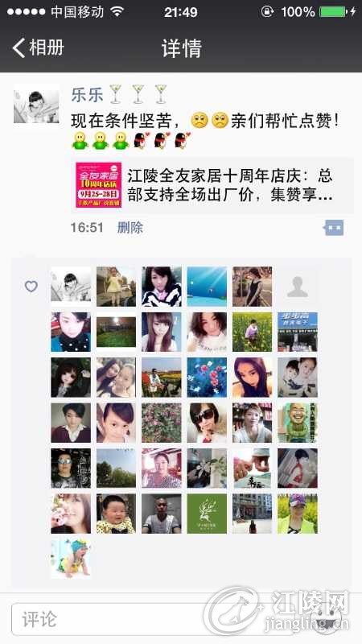The image size is (362, 644).
Task: Click the 删除 delete link
Action: 130,228
